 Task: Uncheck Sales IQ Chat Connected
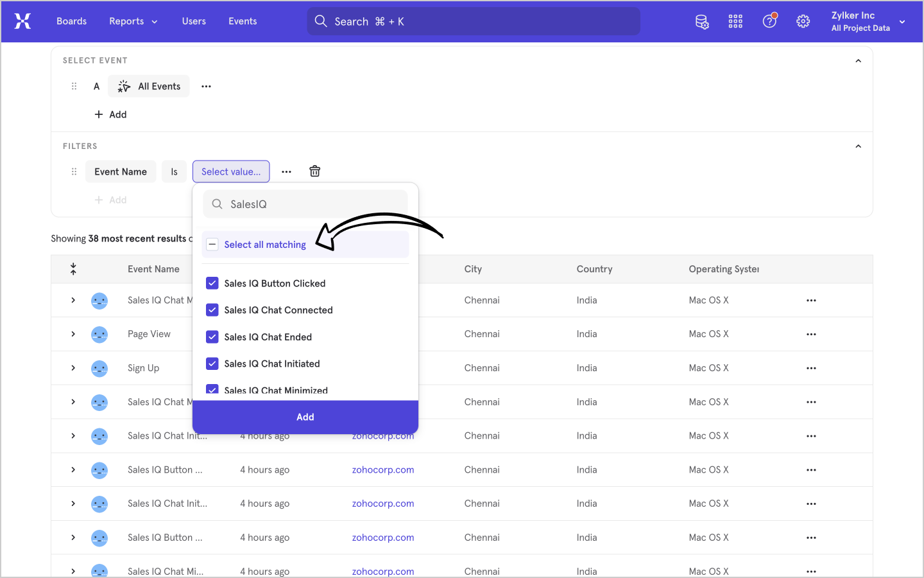coord(212,310)
